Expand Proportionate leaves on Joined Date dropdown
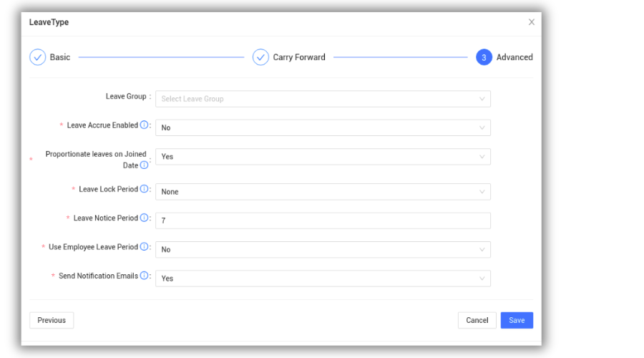Image resolution: width=644 pixels, height=358 pixels. point(323,157)
